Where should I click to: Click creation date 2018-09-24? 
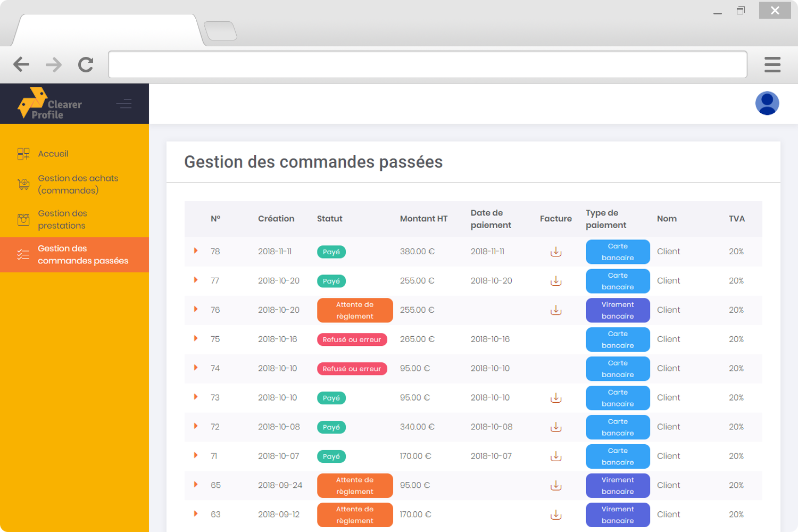pyautogui.click(x=280, y=486)
